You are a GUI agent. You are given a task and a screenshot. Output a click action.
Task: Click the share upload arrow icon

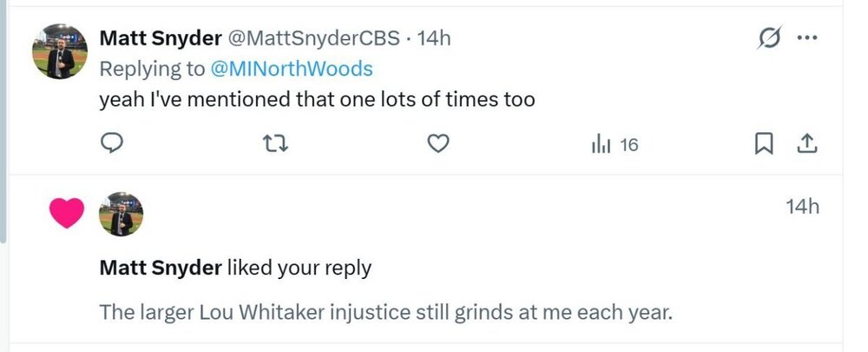click(x=806, y=144)
